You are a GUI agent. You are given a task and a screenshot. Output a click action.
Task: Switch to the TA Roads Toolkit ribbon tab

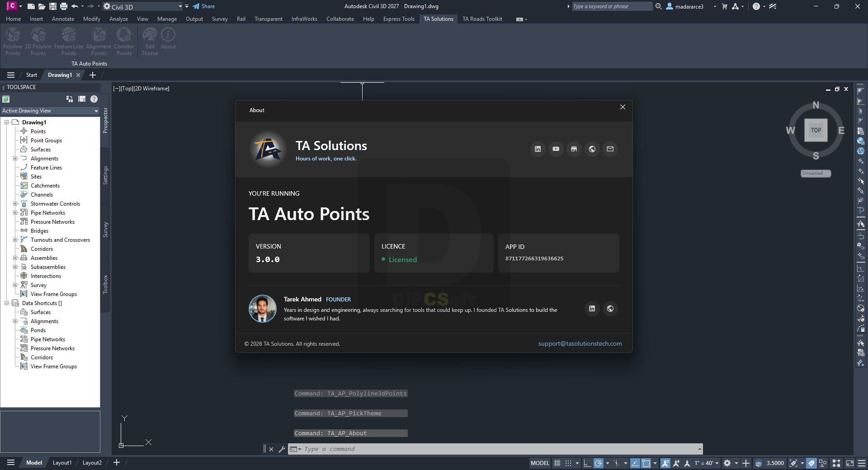[x=482, y=19]
